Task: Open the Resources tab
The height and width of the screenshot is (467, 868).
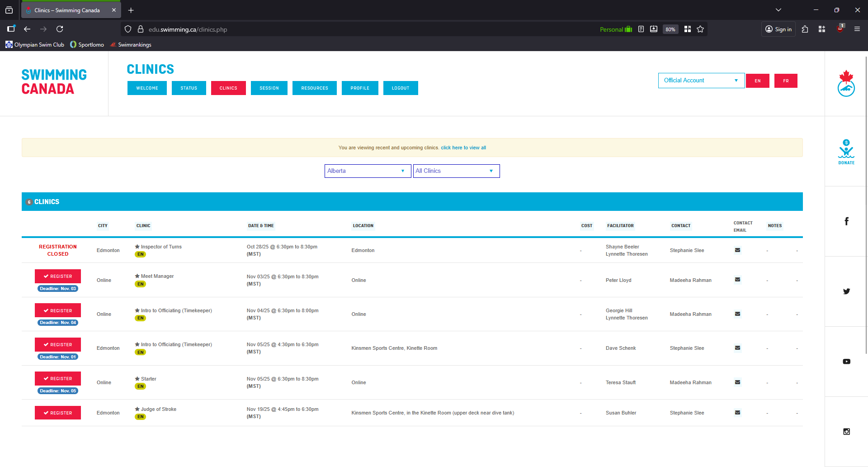Action: (x=314, y=88)
